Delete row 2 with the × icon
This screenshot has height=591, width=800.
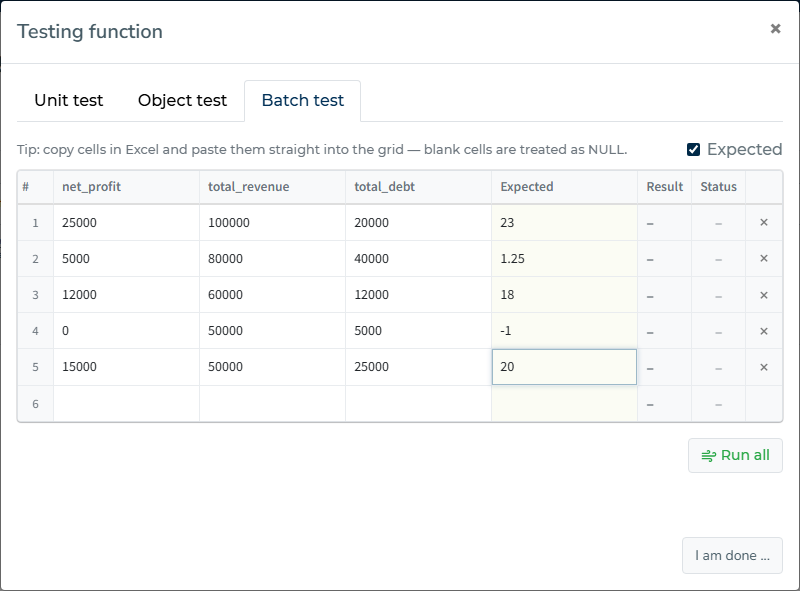pos(764,258)
